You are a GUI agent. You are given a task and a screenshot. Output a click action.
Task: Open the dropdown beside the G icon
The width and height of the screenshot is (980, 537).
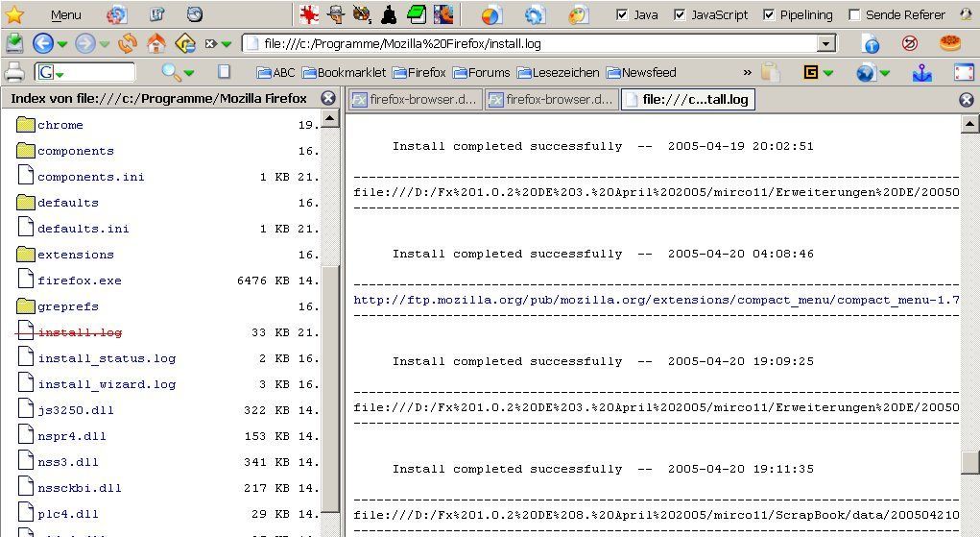tap(828, 73)
